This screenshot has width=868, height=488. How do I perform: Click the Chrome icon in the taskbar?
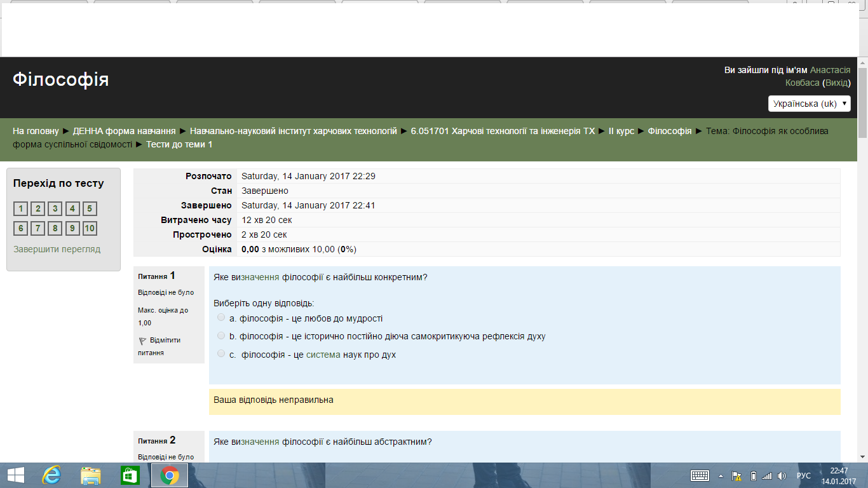tap(169, 475)
